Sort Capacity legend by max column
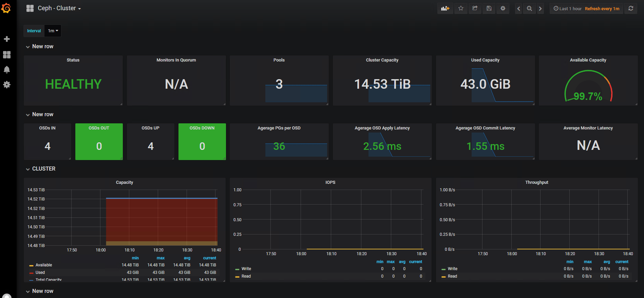Viewport: 644px width, 298px height. pyautogui.click(x=160, y=258)
